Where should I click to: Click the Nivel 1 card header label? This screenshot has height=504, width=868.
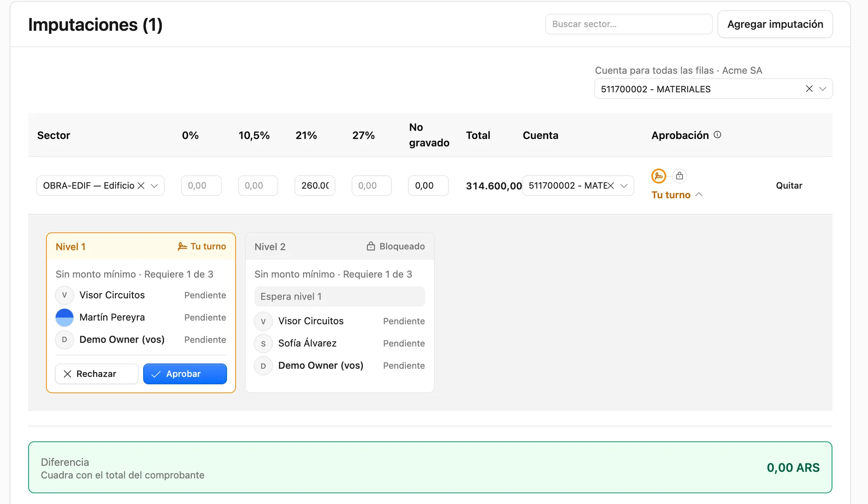[x=70, y=247]
